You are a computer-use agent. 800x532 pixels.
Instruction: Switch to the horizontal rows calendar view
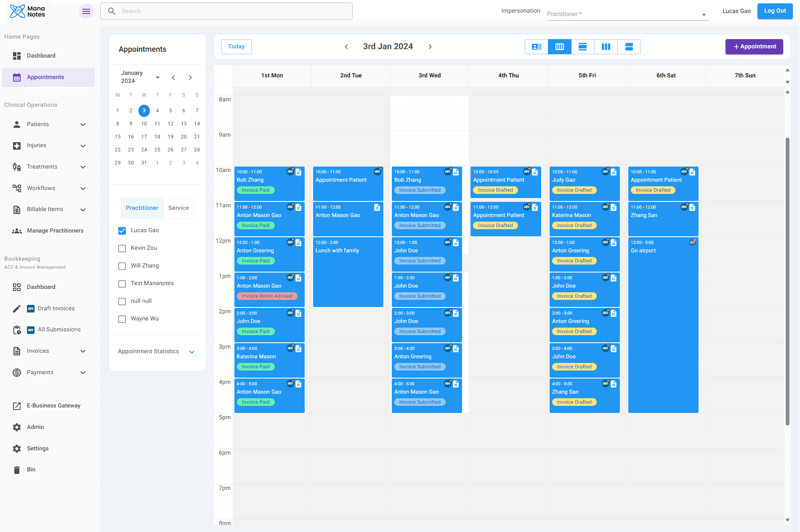[582, 47]
